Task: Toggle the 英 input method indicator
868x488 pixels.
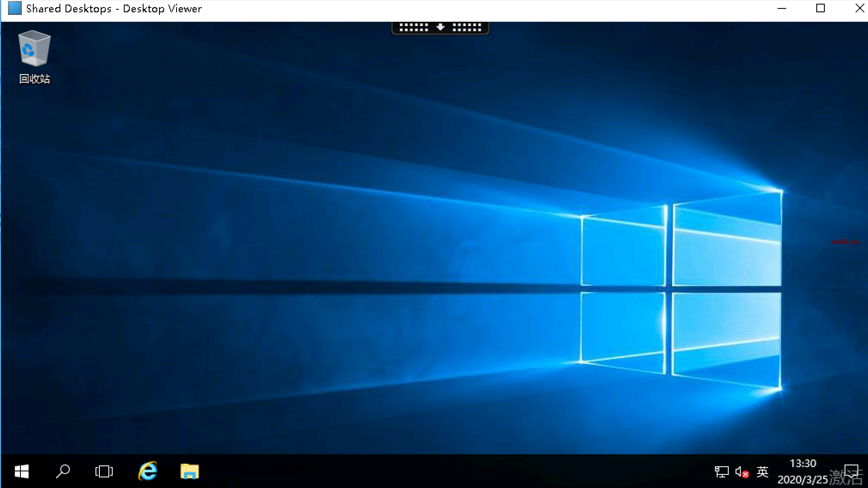Action: point(762,472)
